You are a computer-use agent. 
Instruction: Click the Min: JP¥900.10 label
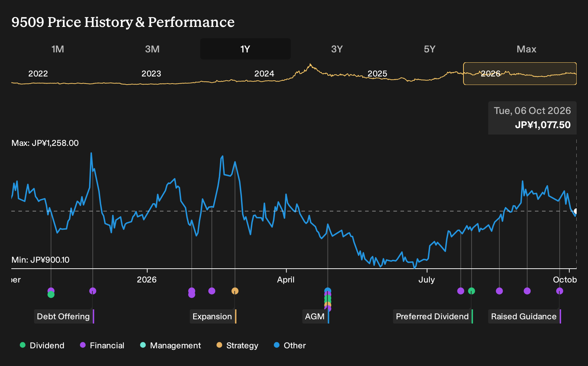[x=40, y=260]
